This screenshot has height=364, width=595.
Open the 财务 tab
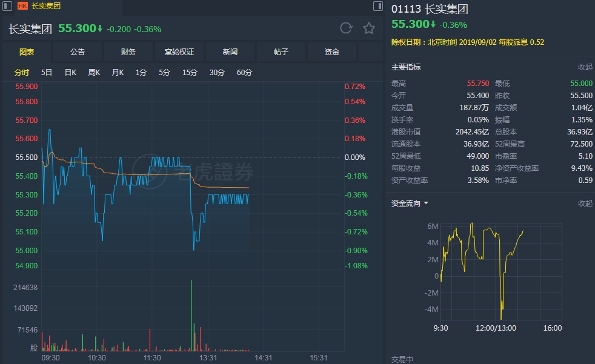point(128,52)
